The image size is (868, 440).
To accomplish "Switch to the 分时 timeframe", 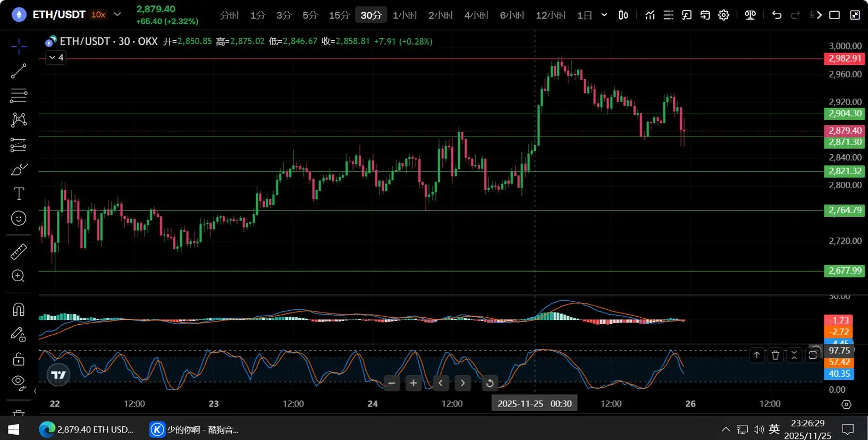I will [230, 15].
